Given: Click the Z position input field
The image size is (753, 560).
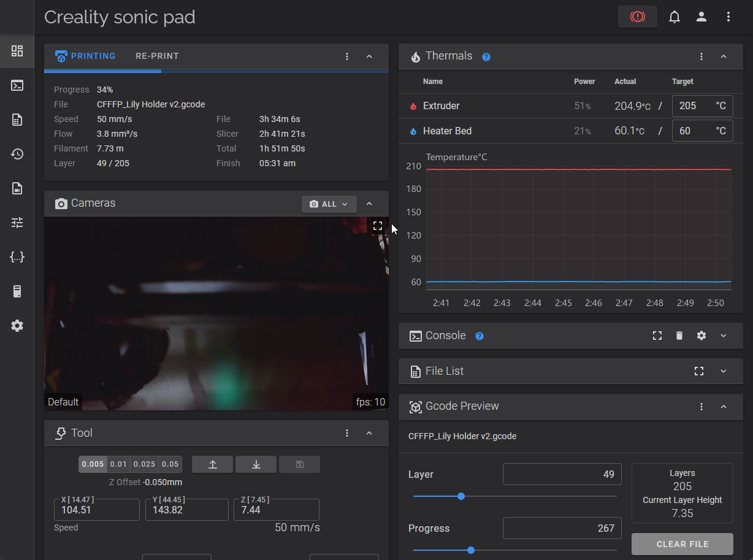Looking at the screenshot, I should click(277, 510).
